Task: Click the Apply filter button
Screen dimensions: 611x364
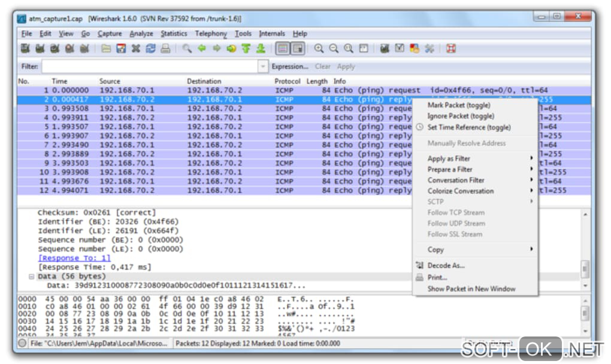Action: (346, 66)
